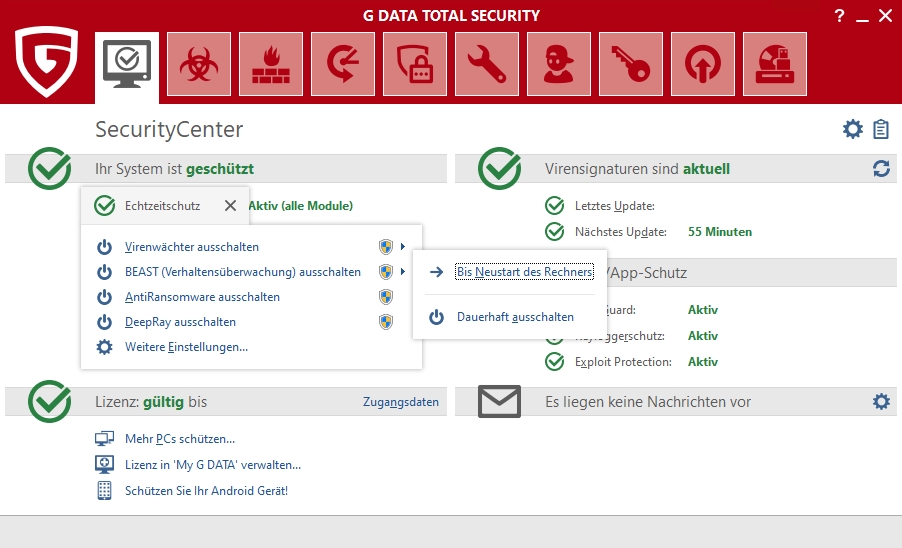Click 'Exploit Protection:' entry

pos(623,362)
